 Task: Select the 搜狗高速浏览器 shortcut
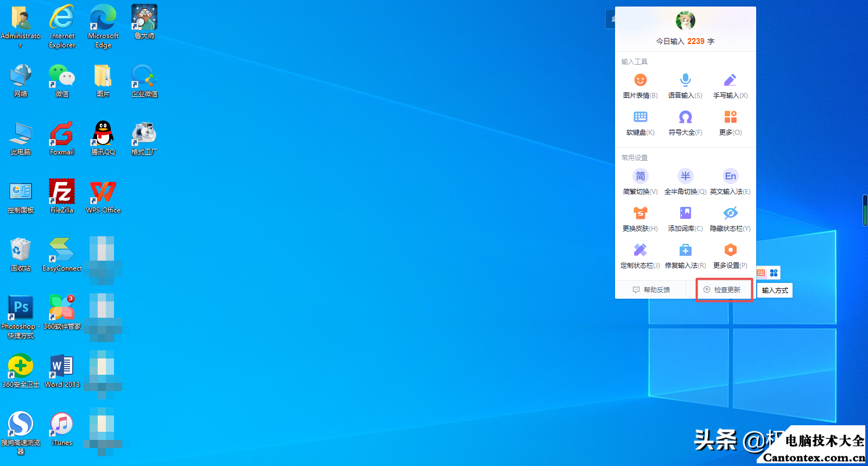point(21,433)
